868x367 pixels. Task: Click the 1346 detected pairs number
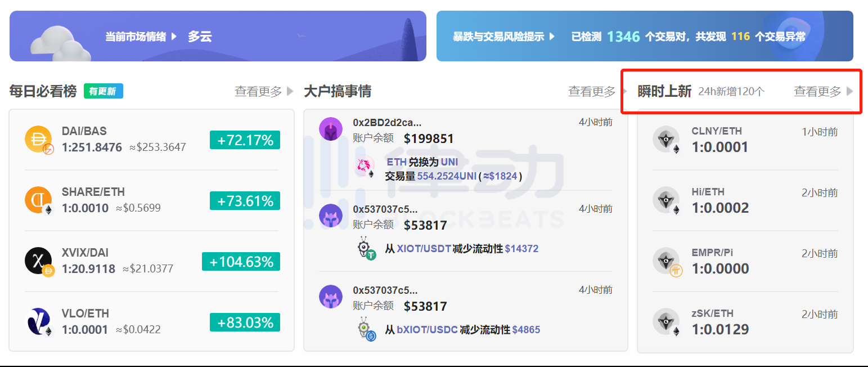623,37
